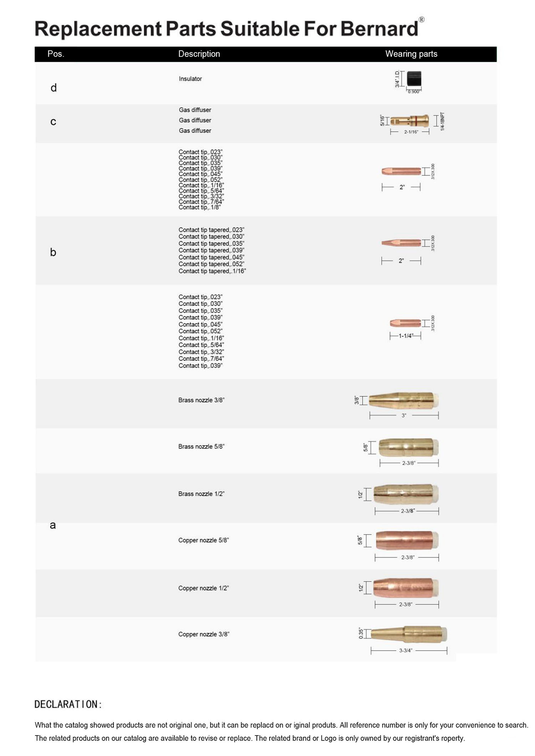Select the Wearing parts column header
This screenshot has height=756, width=535.
(x=411, y=54)
